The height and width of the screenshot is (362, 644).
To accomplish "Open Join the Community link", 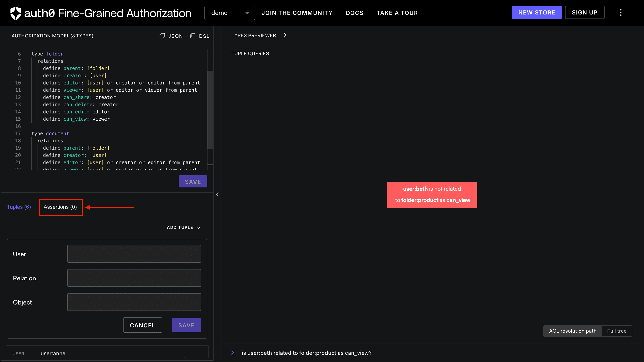I will (x=297, y=13).
